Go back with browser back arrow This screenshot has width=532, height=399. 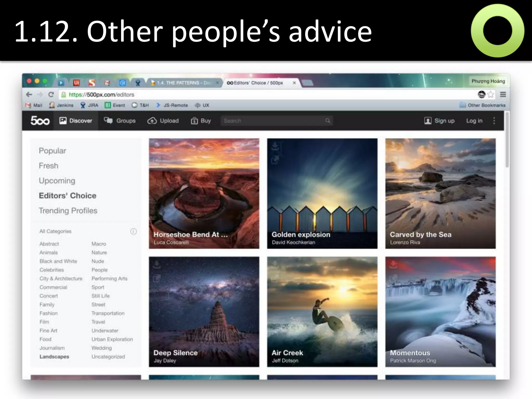click(x=29, y=95)
